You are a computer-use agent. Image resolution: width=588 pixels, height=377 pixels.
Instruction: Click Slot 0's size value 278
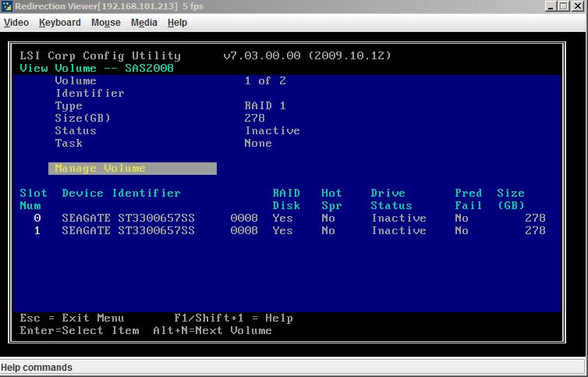(x=535, y=219)
